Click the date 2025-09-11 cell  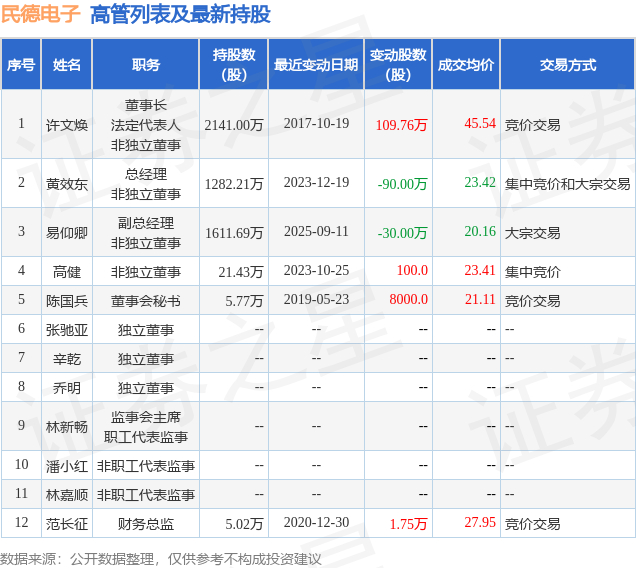pos(316,231)
